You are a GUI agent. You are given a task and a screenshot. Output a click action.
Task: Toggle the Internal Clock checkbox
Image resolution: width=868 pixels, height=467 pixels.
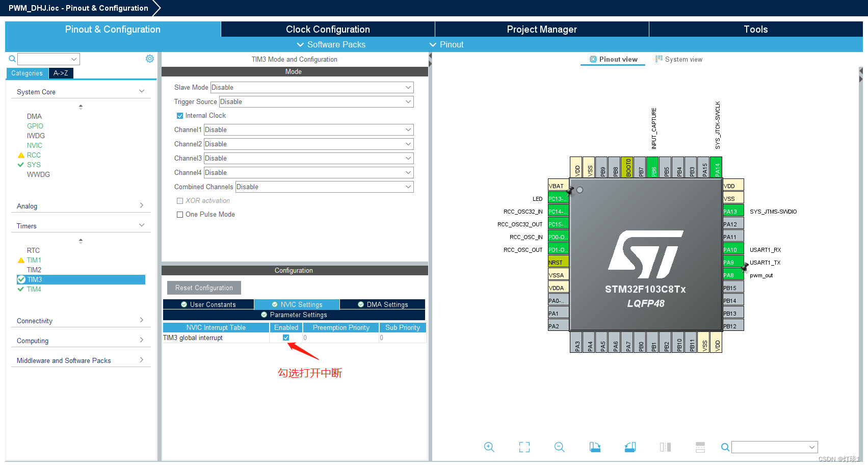[180, 116]
